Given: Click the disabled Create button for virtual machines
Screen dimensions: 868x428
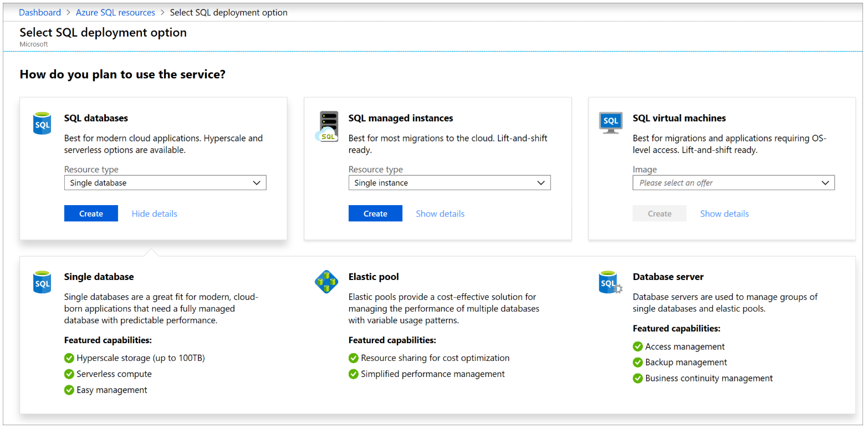Looking at the screenshot, I should point(660,213).
